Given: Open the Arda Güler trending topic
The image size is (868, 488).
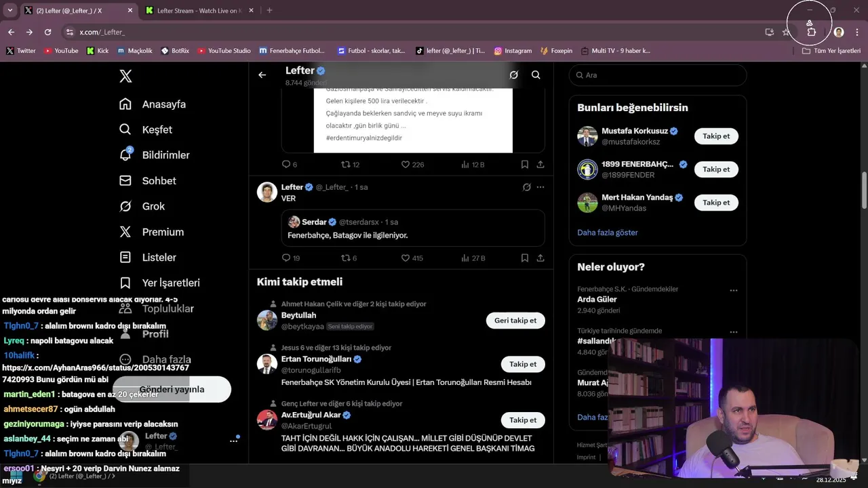Looking at the screenshot, I should 658,300.
